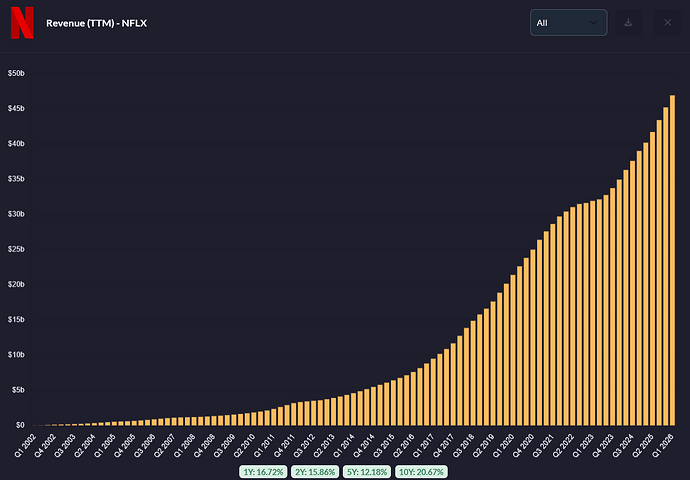Click the Netflix logo icon
This screenshot has height=480, width=690.
coord(22,23)
